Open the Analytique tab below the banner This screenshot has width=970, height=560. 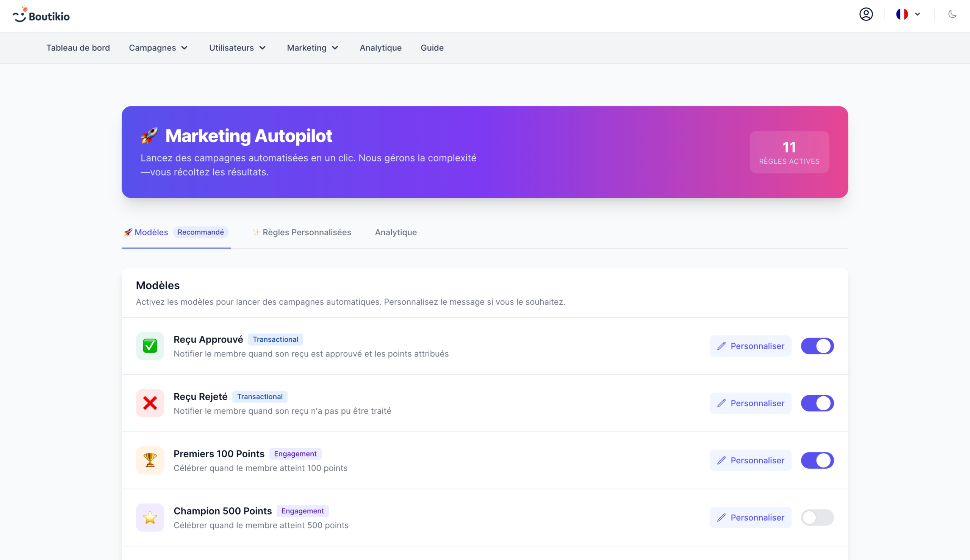coord(396,232)
